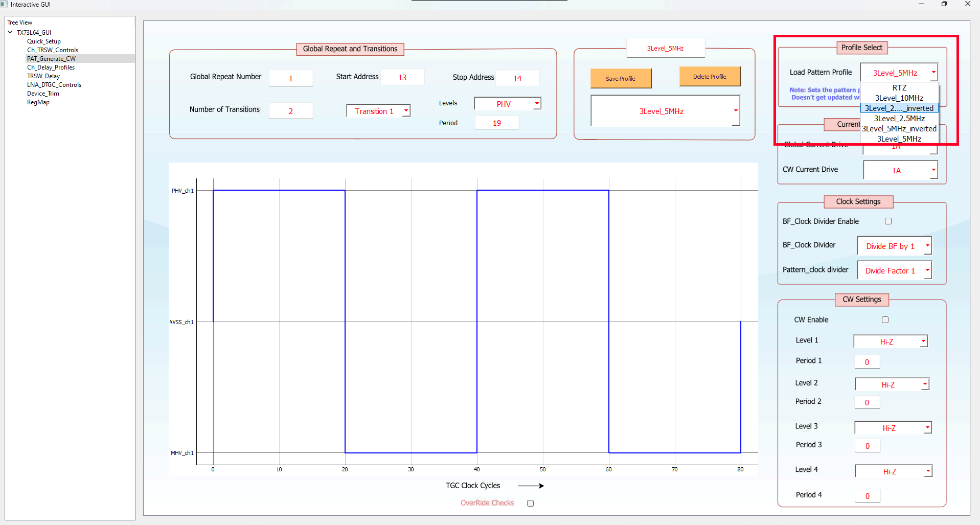Click the Delete Profile button

710,77
